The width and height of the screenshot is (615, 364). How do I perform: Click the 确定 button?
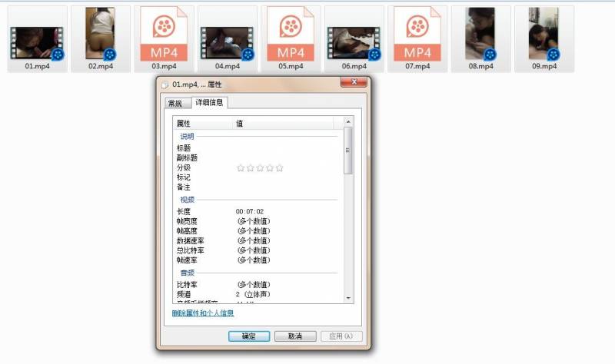[249, 336]
